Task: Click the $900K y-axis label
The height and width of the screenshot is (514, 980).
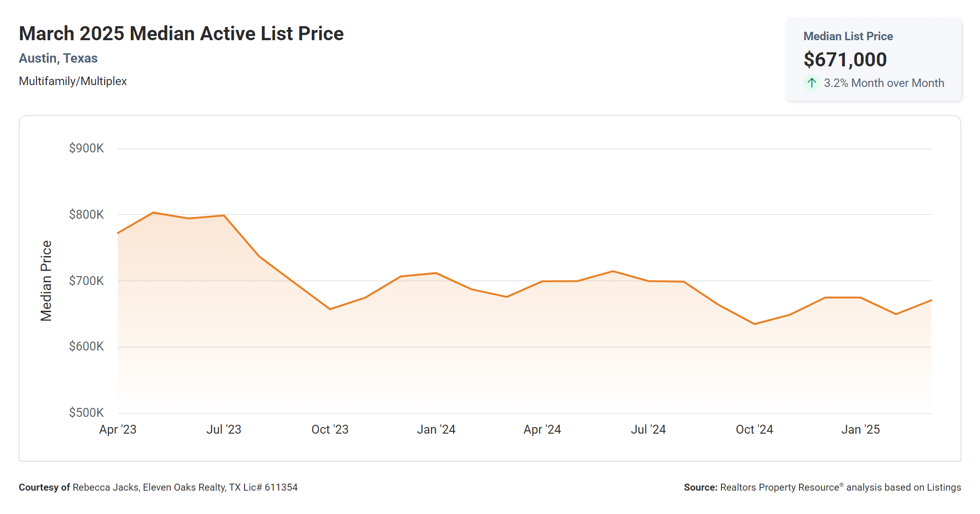Action: tap(86, 149)
